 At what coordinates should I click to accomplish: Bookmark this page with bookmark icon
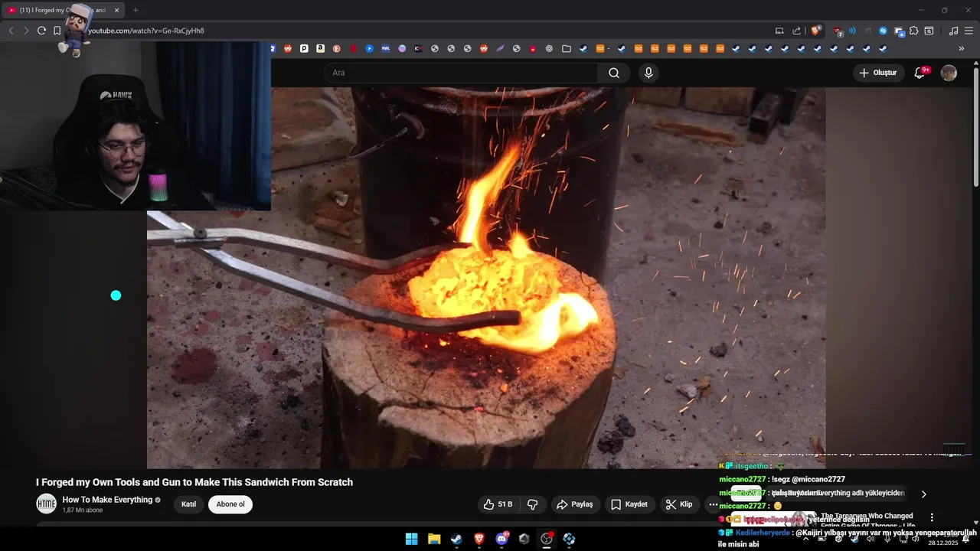click(x=57, y=31)
